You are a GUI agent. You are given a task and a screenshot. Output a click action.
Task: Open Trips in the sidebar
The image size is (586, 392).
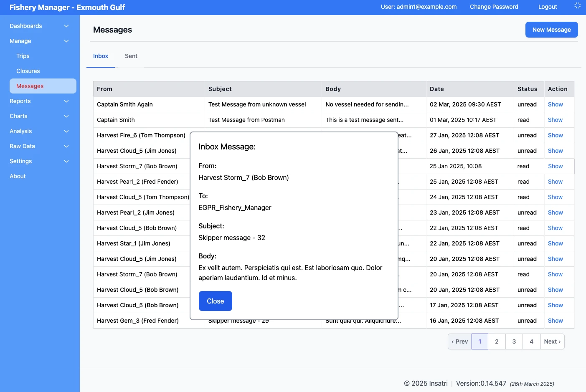(x=23, y=56)
